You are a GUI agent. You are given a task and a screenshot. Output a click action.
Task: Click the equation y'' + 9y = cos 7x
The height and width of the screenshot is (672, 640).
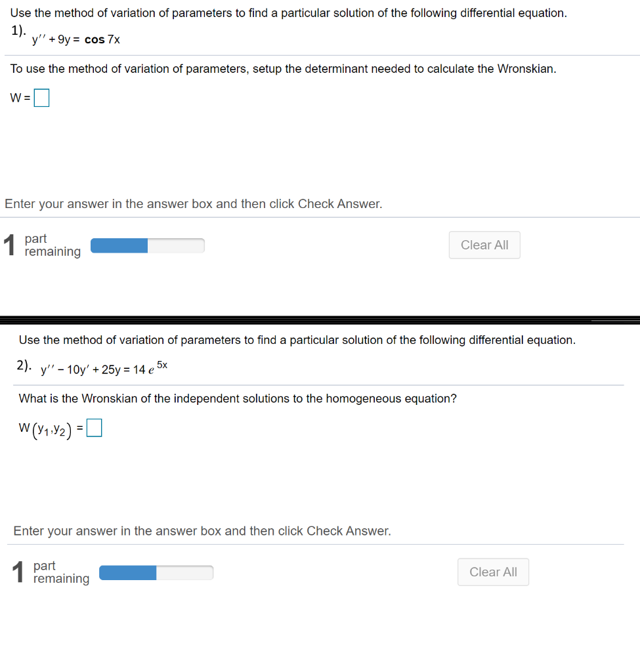(x=76, y=39)
